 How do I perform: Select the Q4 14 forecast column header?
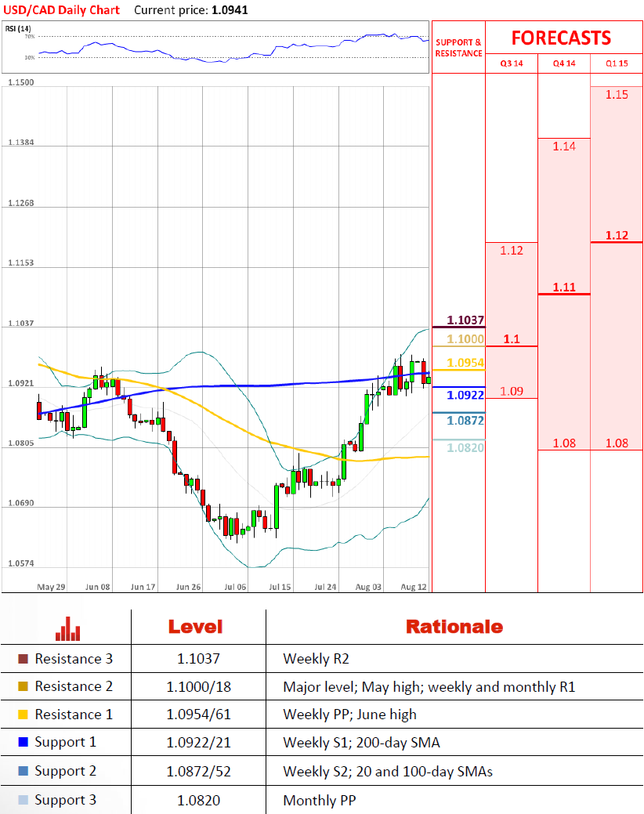tap(564, 63)
